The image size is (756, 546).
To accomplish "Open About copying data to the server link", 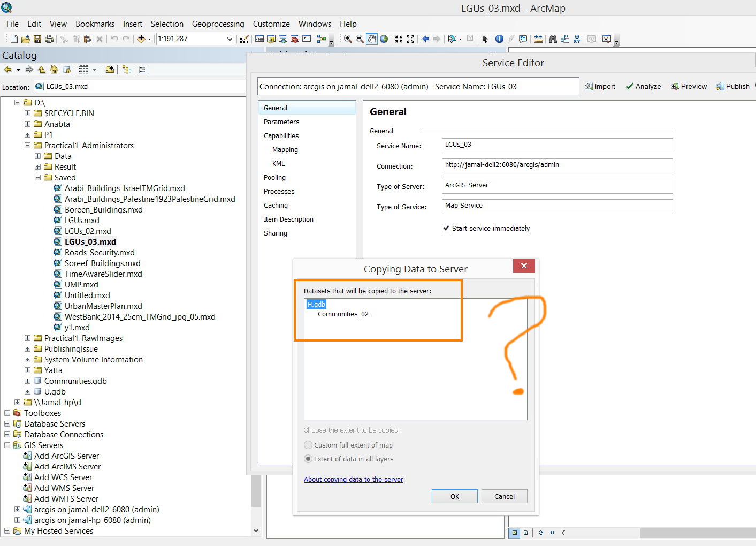I will tap(354, 479).
